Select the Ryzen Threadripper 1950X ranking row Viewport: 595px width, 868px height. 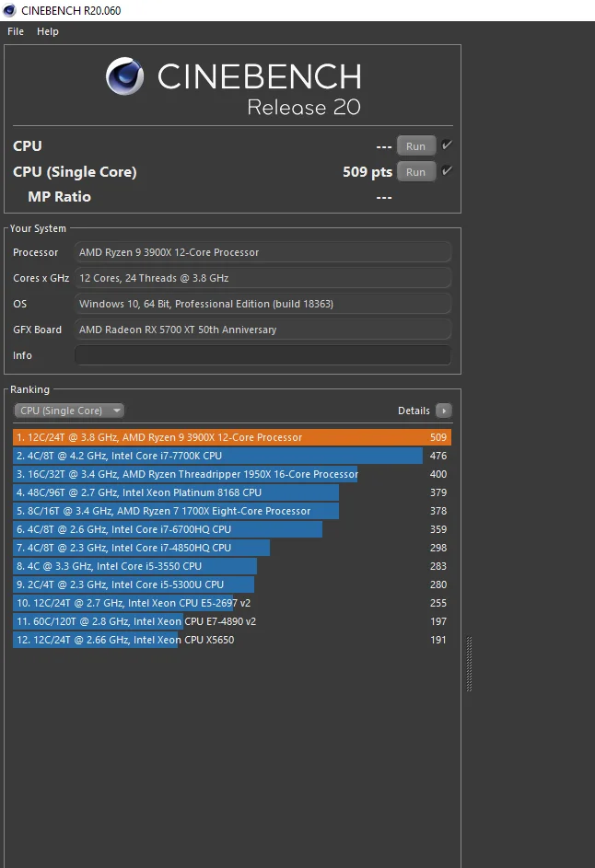232,474
